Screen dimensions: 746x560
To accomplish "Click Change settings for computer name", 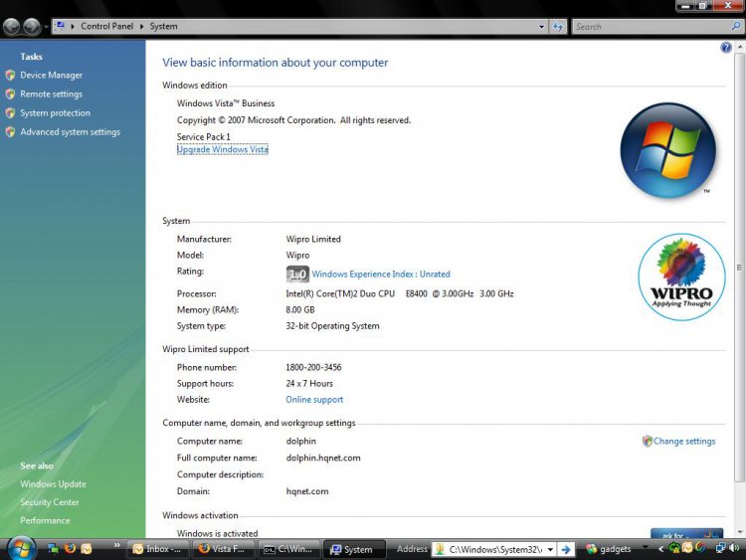I will pyautogui.click(x=683, y=441).
